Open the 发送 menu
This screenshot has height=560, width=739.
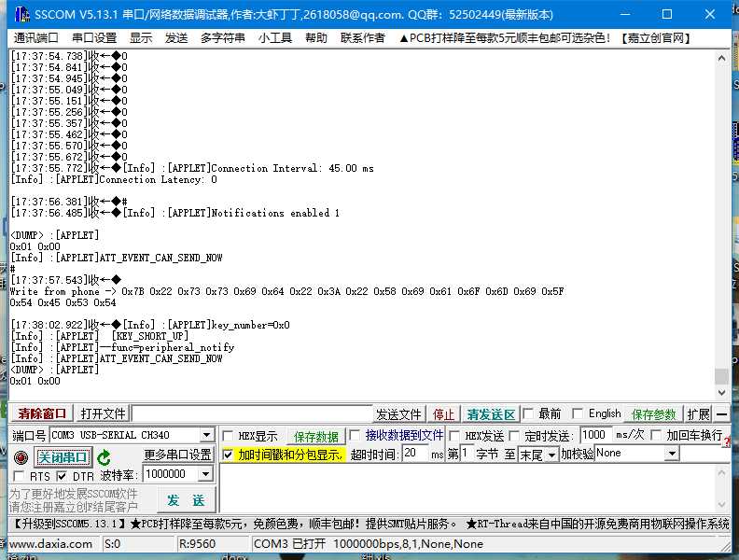[176, 37]
